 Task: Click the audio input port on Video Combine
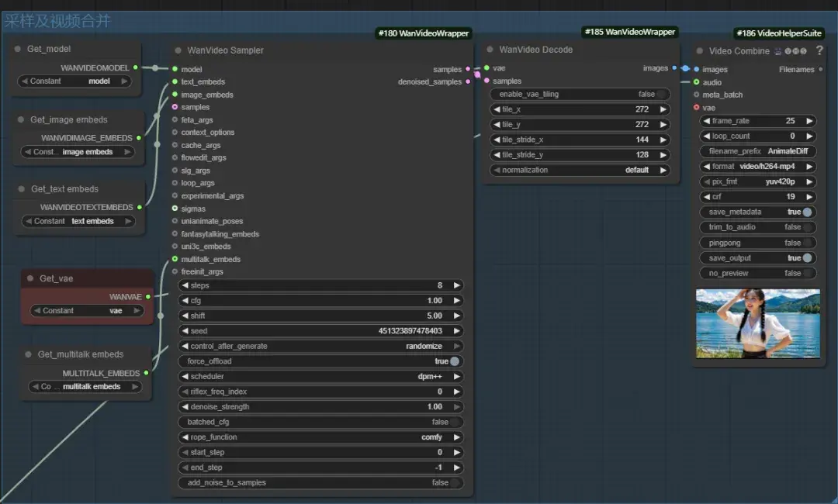tap(696, 81)
